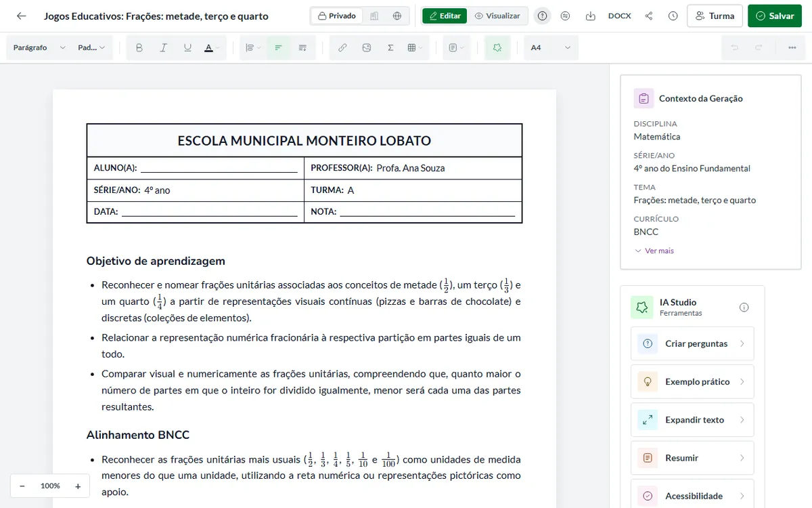Open the Criar perguntas tool
The height and width of the screenshot is (508, 812).
[692, 343]
